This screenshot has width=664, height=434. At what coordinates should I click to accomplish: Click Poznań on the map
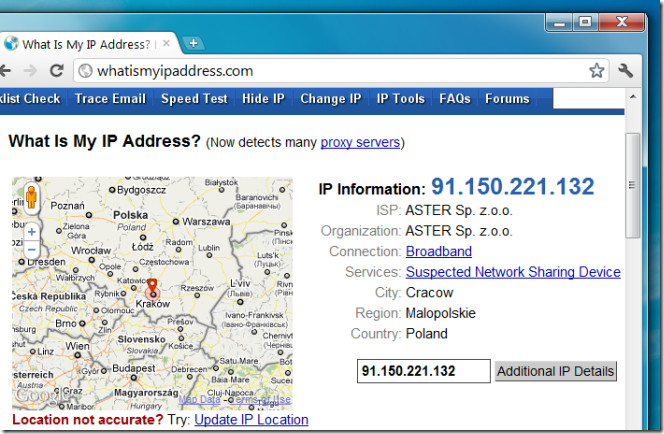[67, 206]
